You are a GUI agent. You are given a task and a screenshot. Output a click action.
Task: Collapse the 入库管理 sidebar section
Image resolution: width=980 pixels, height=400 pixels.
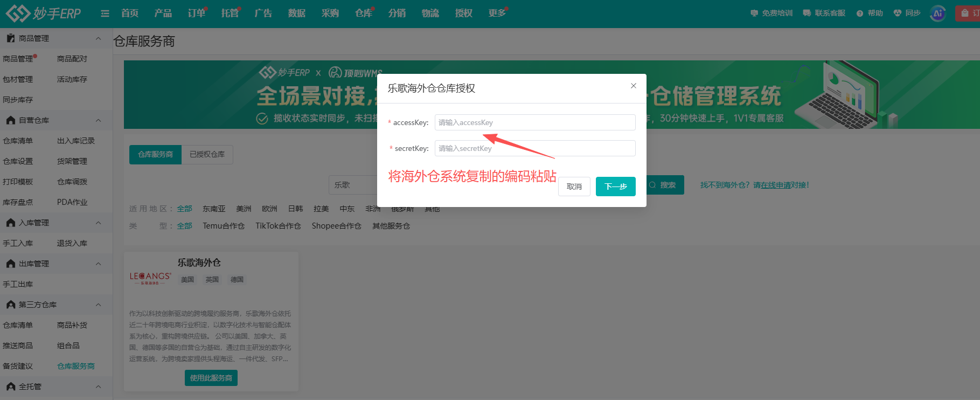(98, 223)
